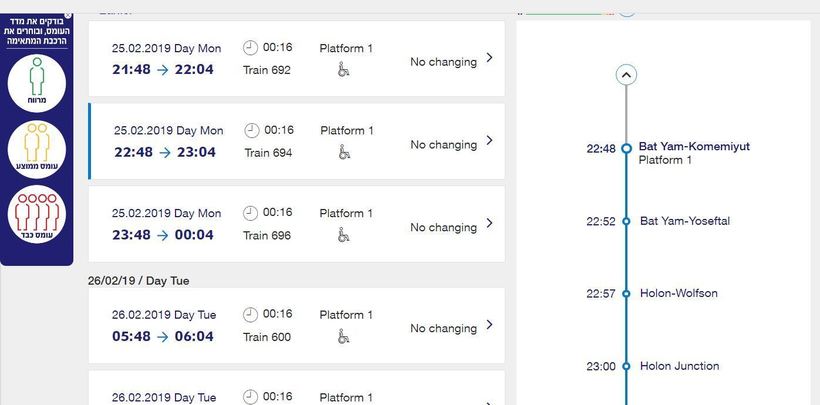Viewport: 820px width, 405px height.
Task: Click wheelchair accessibility icon for Train 696
Action: pos(343,236)
